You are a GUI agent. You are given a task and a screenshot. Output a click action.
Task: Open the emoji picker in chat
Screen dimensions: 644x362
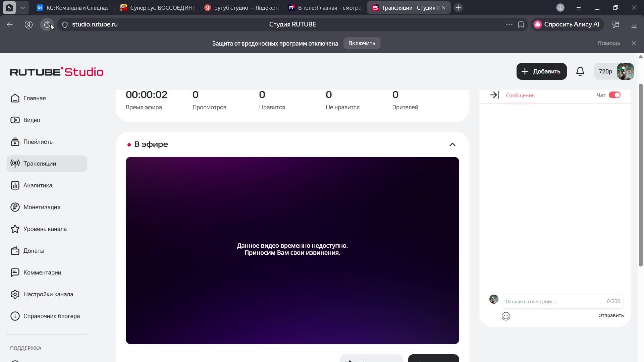point(506,316)
